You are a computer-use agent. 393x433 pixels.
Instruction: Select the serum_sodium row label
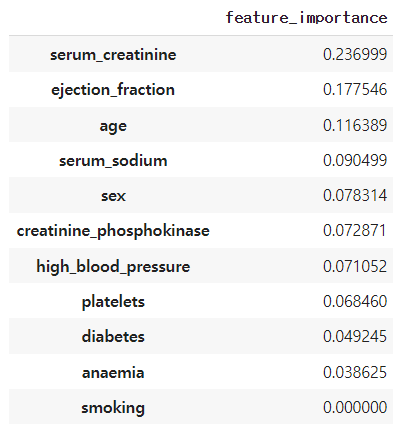click(x=113, y=161)
